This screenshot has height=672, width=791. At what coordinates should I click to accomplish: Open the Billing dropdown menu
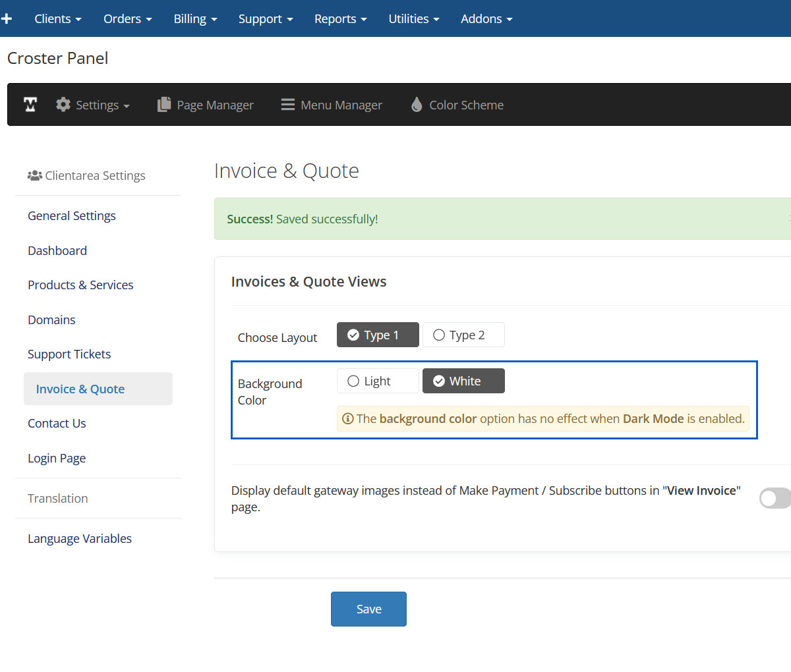click(195, 18)
